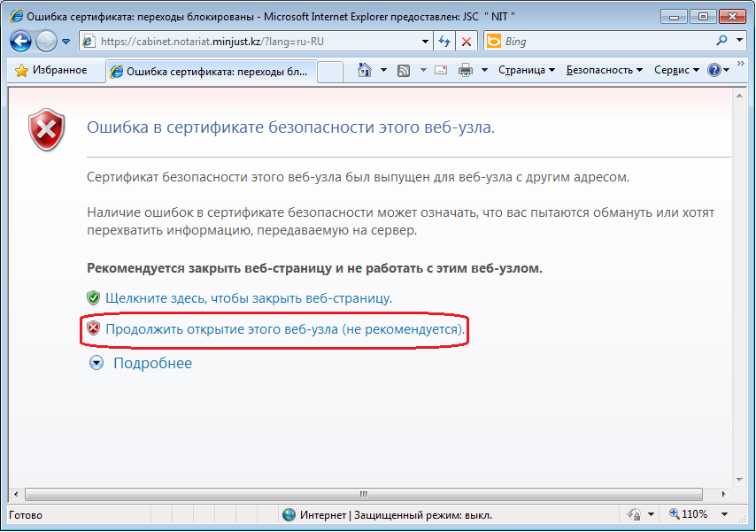Open the address bar URL history dropdown
Screen dimensions: 756x532
(423, 41)
